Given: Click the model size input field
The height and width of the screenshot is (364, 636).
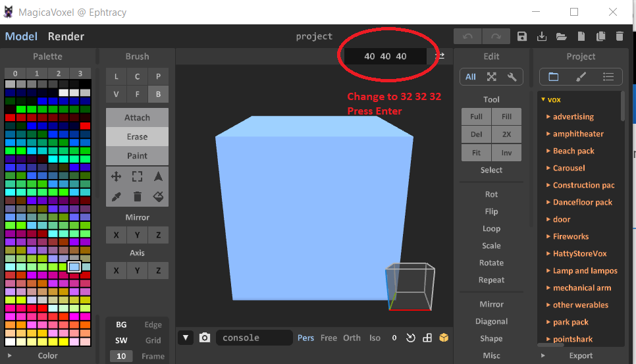Looking at the screenshot, I should 386,56.
